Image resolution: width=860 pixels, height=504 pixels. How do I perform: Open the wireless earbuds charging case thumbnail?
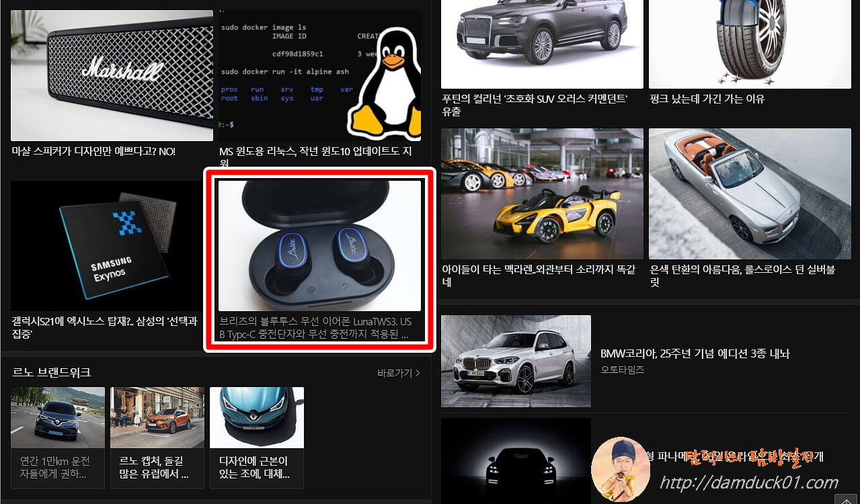coord(320,246)
